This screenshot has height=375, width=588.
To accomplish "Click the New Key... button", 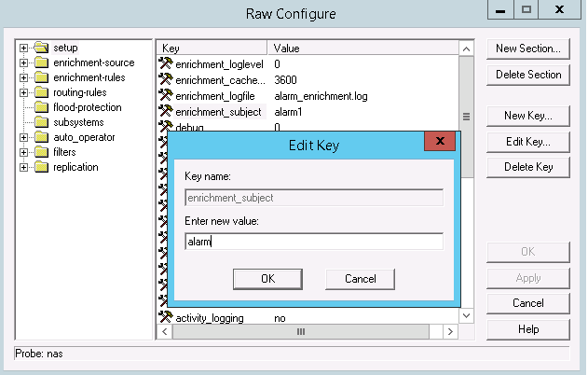I will click(x=528, y=116).
